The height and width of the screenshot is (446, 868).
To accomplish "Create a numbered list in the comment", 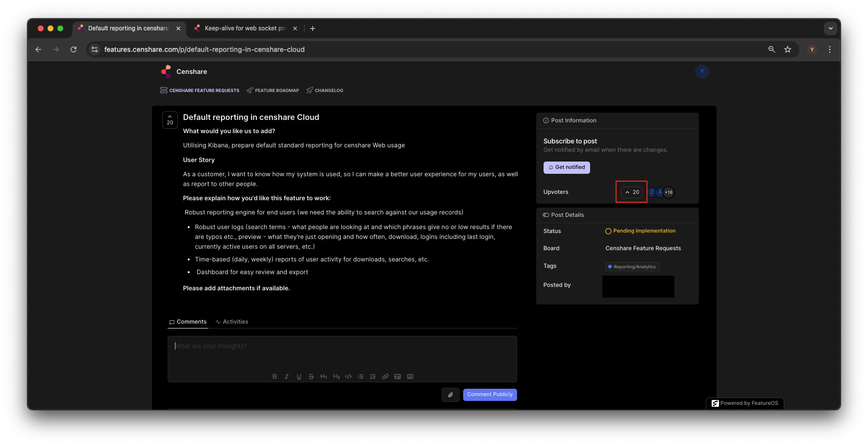I will tap(373, 376).
